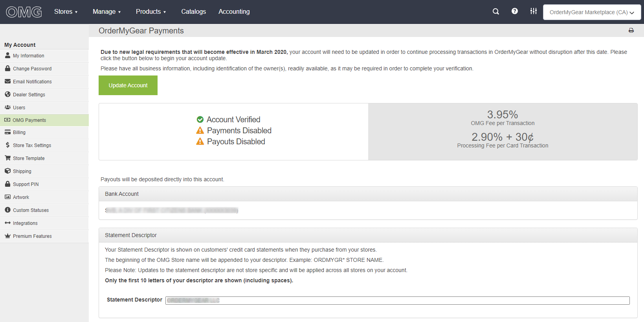Screen dimensions: 644x322
Task: Click the print icon on the Payments page
Action: [631, 30]
